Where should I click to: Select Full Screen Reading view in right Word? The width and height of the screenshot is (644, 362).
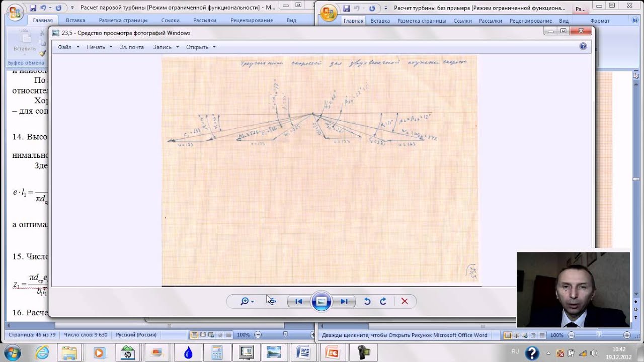(x=517, y=335)
